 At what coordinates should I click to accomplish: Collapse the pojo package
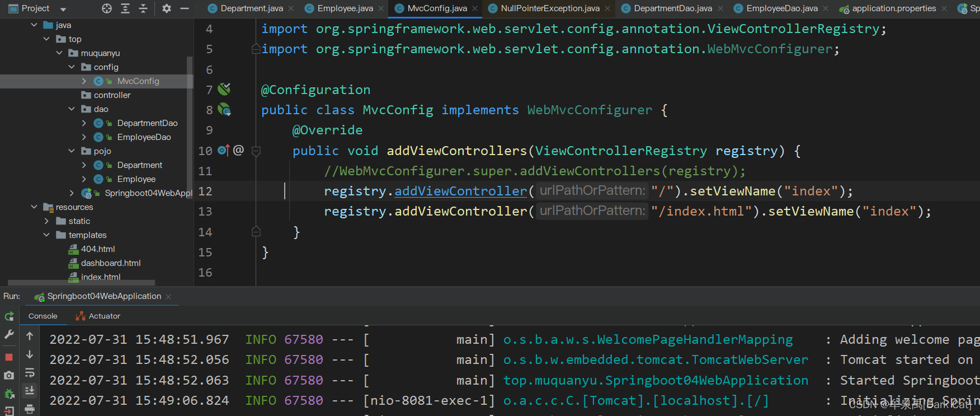coord(72,151)
